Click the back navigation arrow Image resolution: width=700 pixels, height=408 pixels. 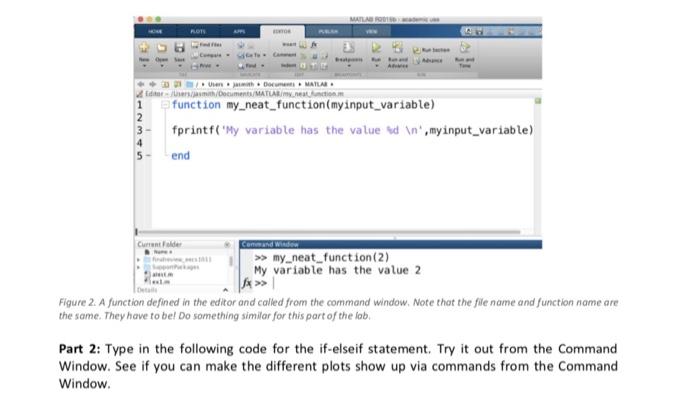141,84
